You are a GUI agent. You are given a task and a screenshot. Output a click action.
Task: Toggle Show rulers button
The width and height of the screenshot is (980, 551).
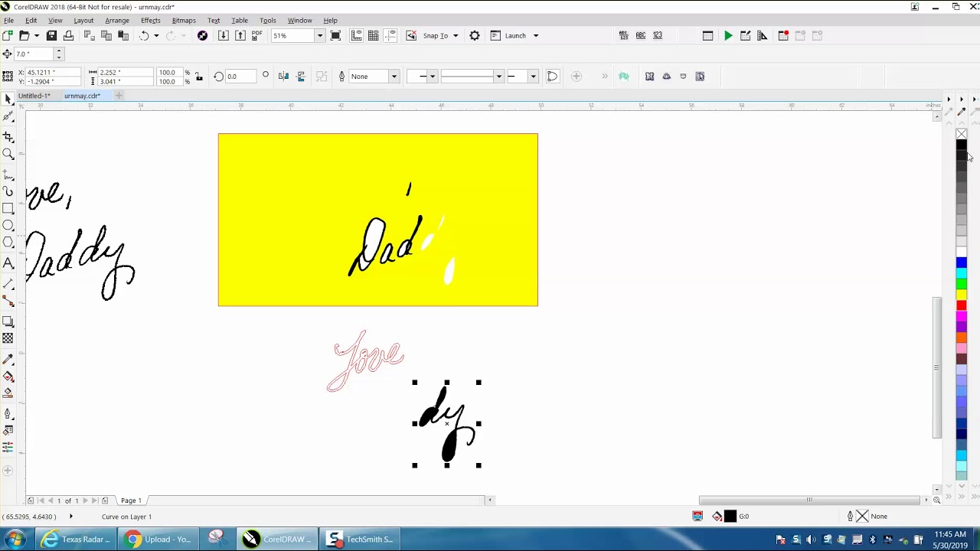tap(357, 35)
